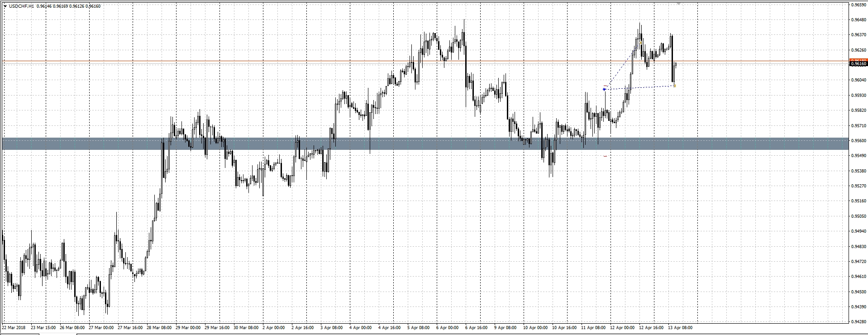Click the 0.94390 price axis label
The height and width of the screenshot is (335, 868).
point(858,306)
